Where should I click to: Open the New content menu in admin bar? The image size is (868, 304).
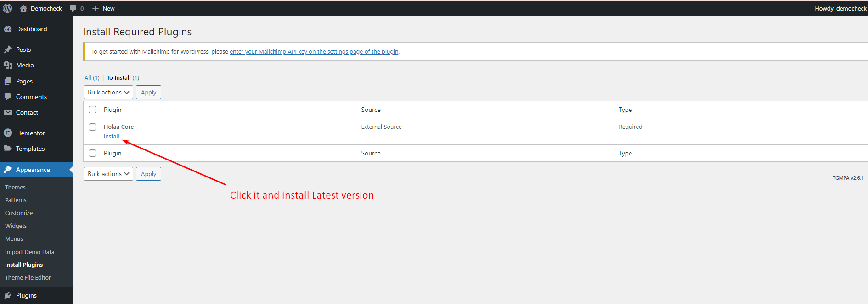(x=104, y=8)
